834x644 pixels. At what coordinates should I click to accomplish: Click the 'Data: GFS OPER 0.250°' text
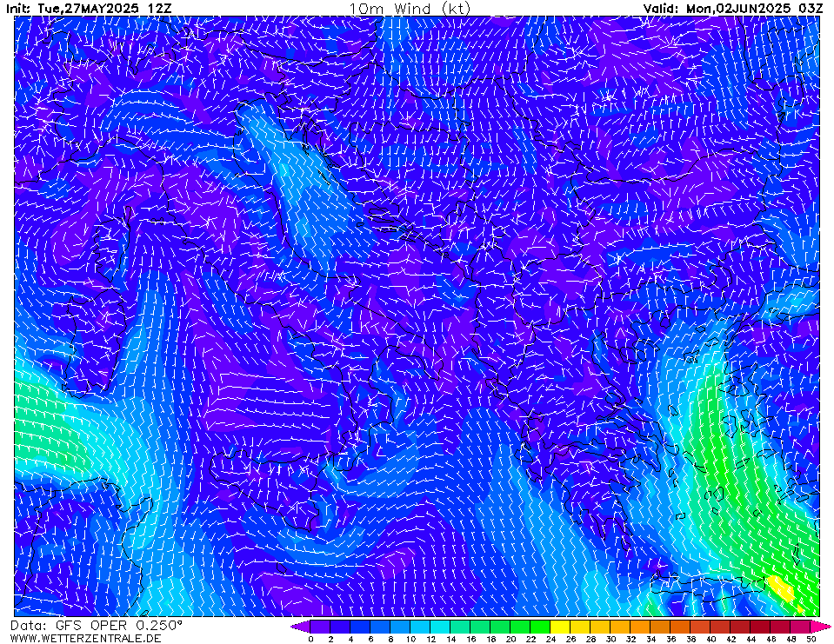97,626
